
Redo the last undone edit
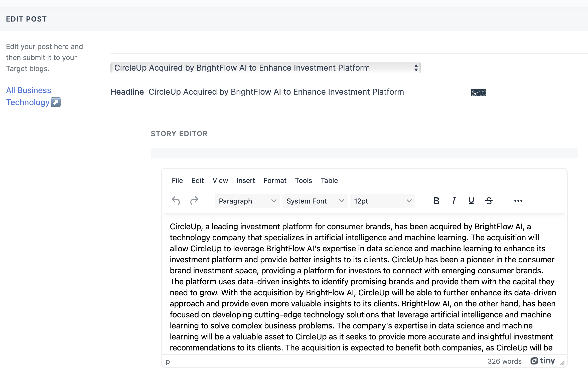point(194,201)
